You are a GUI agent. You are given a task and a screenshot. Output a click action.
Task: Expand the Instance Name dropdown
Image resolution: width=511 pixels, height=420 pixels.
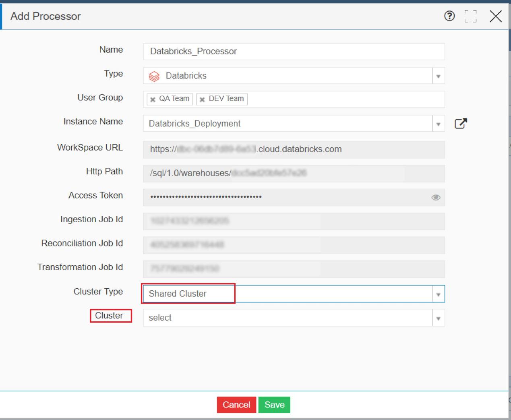coord(439,123)
